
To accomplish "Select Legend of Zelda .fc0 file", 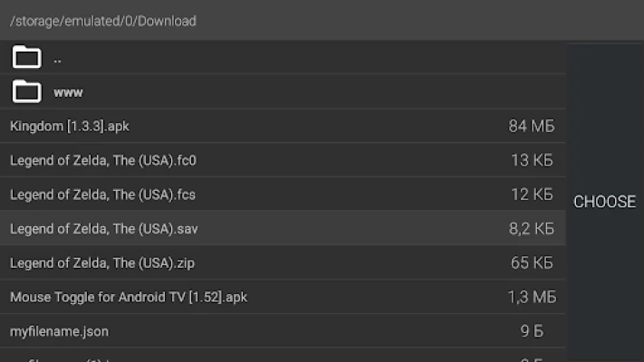I will pyautogui.click(x=103, y=161).
